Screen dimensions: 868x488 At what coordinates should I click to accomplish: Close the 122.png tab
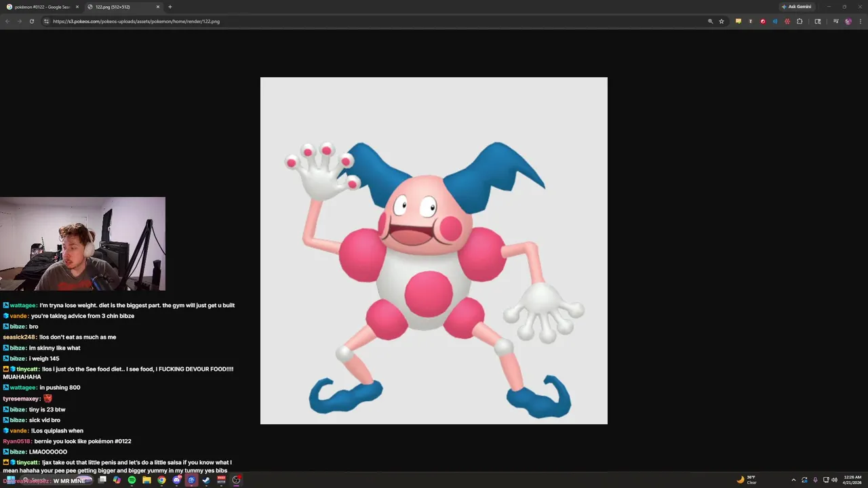[x=158, y=7]
